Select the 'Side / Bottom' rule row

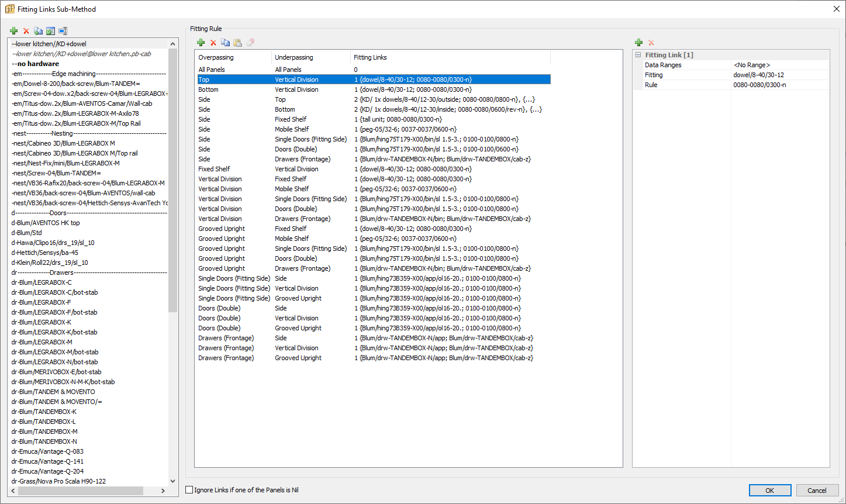373,109
